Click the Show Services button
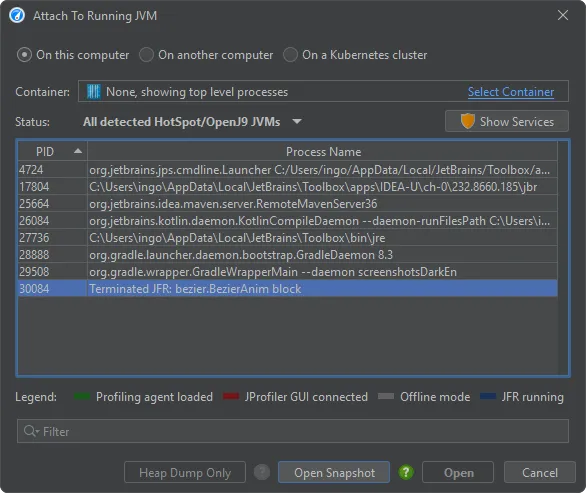This screenshot has width=586, height=493. (507, 121)
